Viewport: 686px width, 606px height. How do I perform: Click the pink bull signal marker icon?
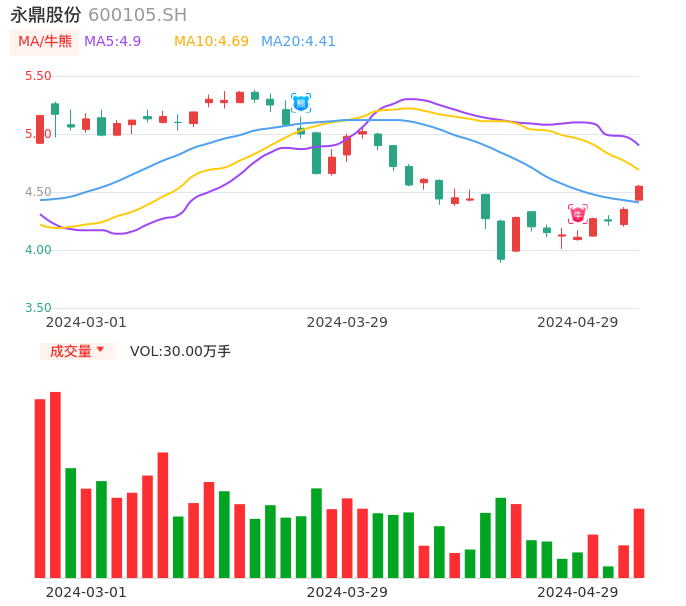(x=578, y=214)
